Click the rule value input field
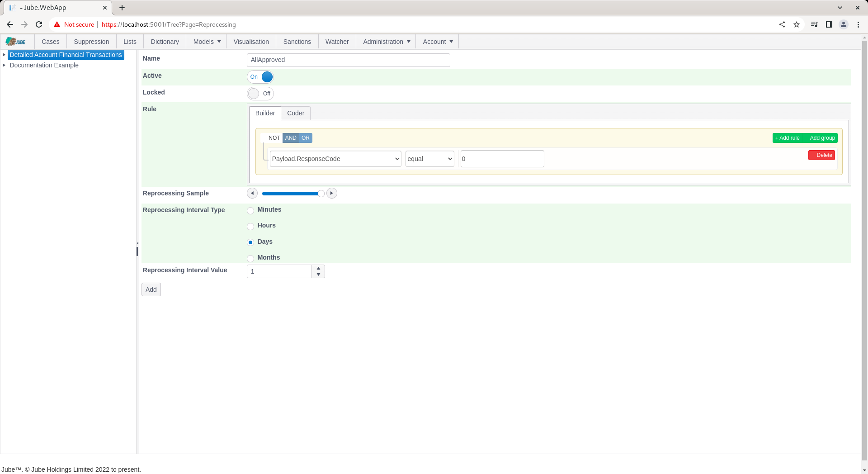Viewport: 868px width, 474px height. click(502, 159)
